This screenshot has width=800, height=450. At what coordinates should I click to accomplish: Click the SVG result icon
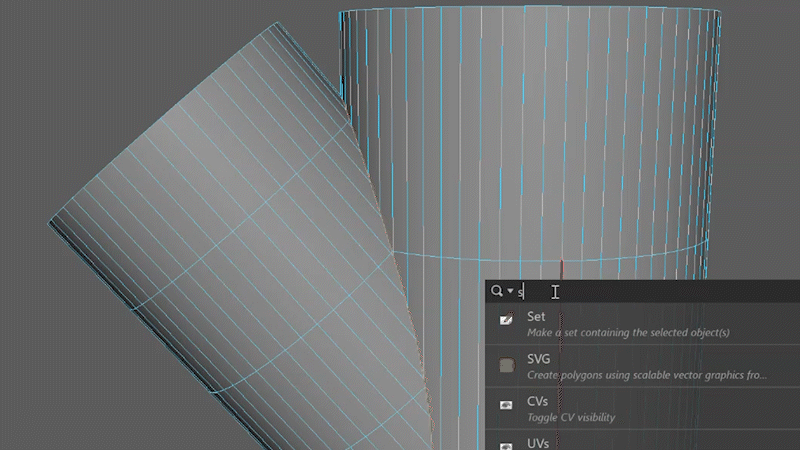(507, 365)
